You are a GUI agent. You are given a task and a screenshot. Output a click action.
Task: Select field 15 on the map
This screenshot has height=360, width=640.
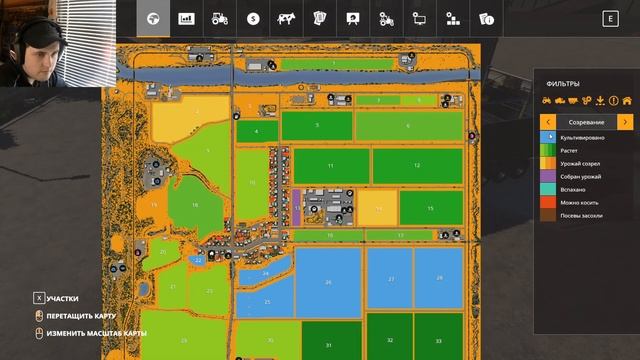pyautogui.click(x=431, y=208)
